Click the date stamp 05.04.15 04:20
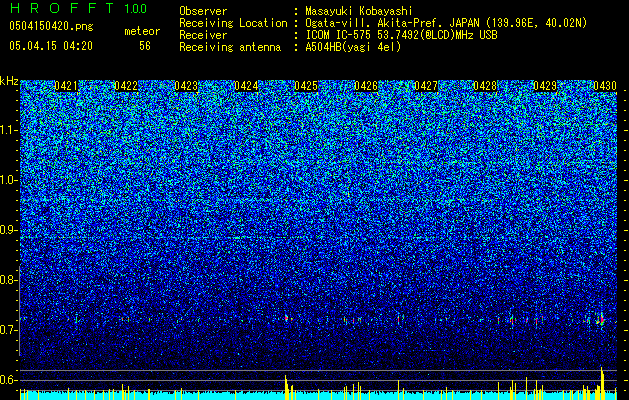 coord(51,46)
